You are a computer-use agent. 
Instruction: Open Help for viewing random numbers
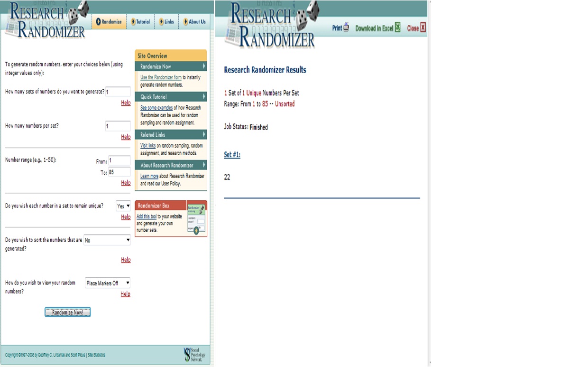[x=126, y=294]
